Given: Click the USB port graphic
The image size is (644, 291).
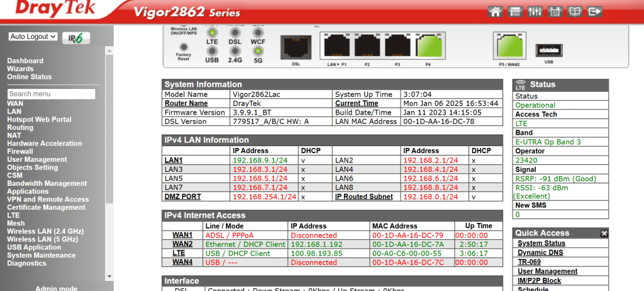Looking at the screenshot, I should [548, 50].
